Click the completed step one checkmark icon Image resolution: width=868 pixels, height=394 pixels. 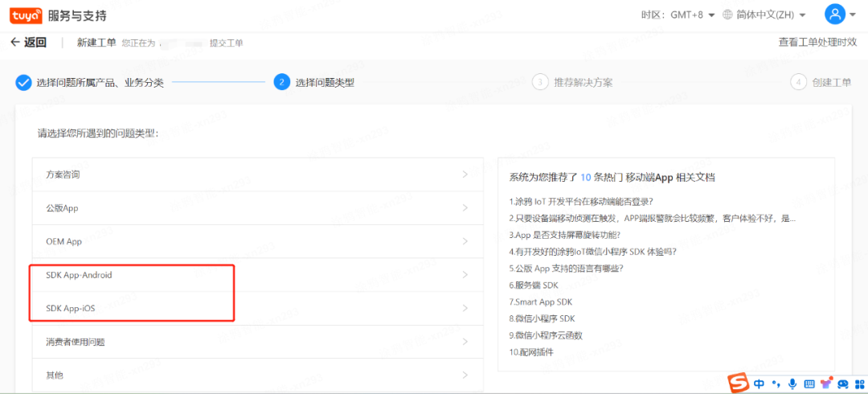point(23,83)
